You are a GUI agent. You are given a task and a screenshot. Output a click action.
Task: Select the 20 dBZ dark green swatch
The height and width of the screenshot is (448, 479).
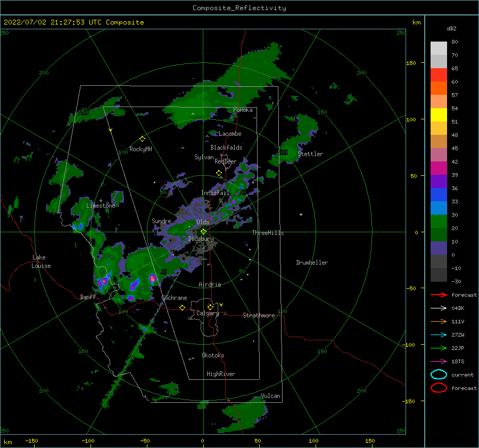[x=439, y=234]
